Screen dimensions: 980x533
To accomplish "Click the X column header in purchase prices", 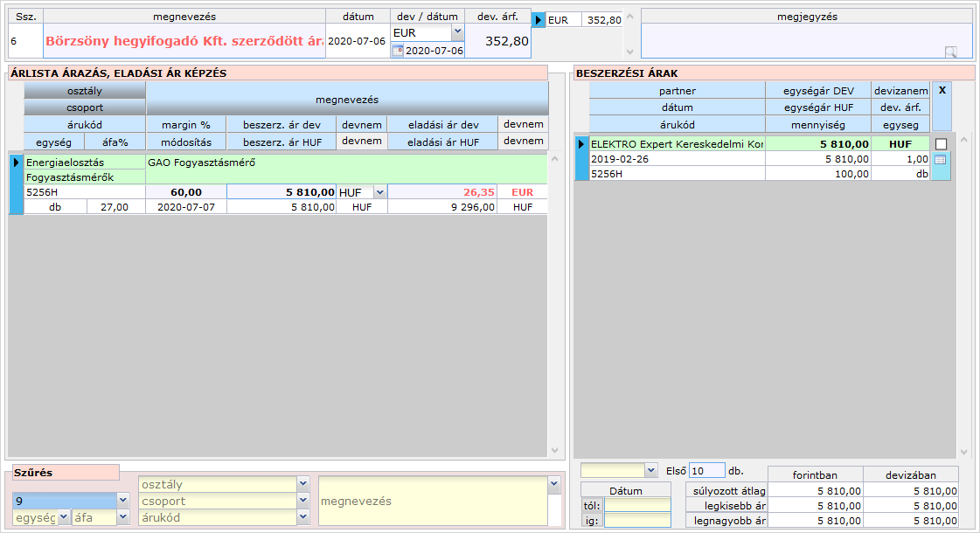I will tap(942, 90).
